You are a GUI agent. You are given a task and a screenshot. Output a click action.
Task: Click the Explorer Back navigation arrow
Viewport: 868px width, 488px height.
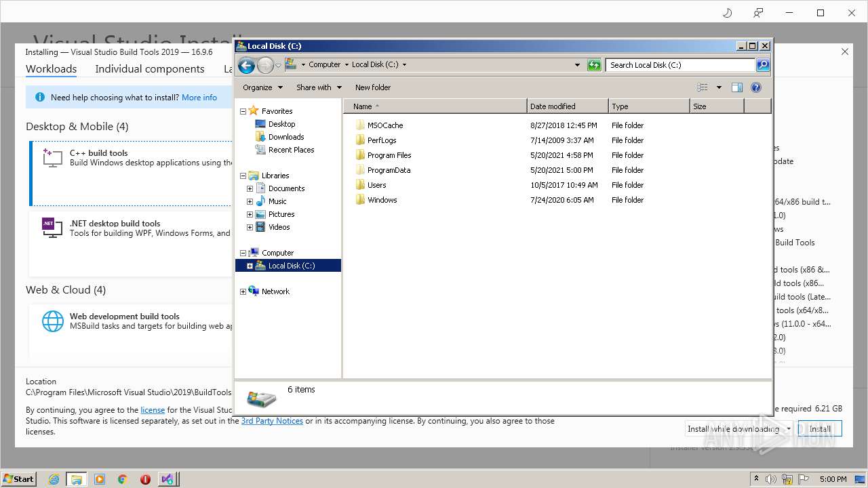247,65
